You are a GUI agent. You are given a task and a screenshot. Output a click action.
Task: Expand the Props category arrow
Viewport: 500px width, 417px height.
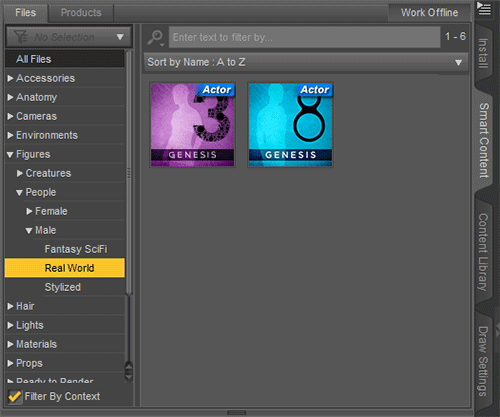[10, 363]
